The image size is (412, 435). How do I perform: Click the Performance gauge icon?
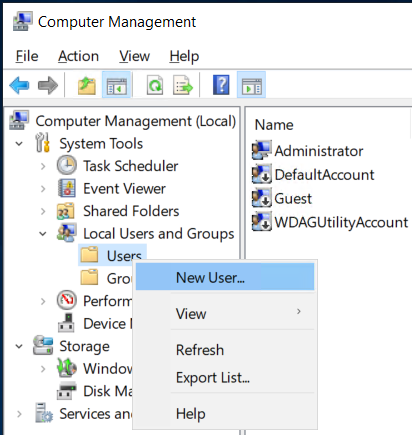pyautogui.click(x=67, y=300)
